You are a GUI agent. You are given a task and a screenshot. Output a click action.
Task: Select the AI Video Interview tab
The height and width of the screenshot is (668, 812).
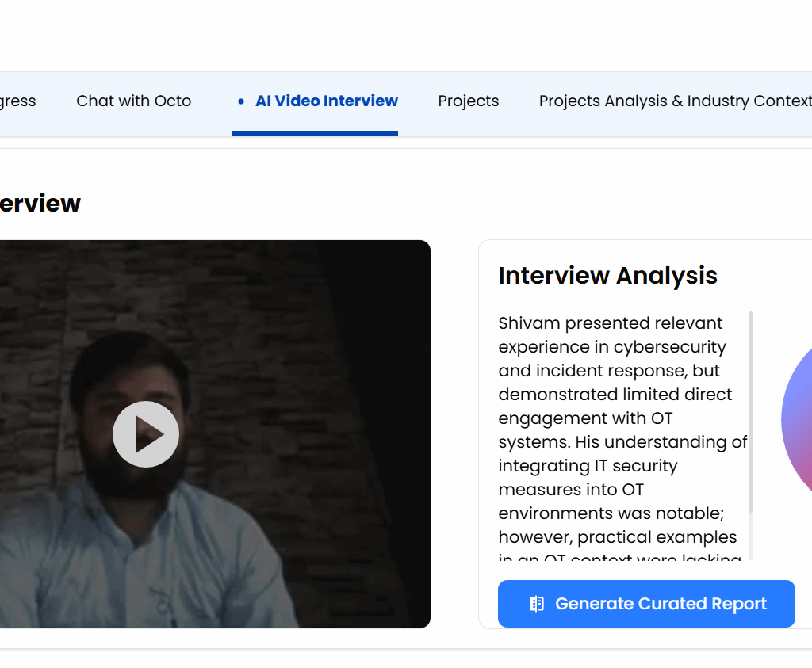(x=326, y=101)
